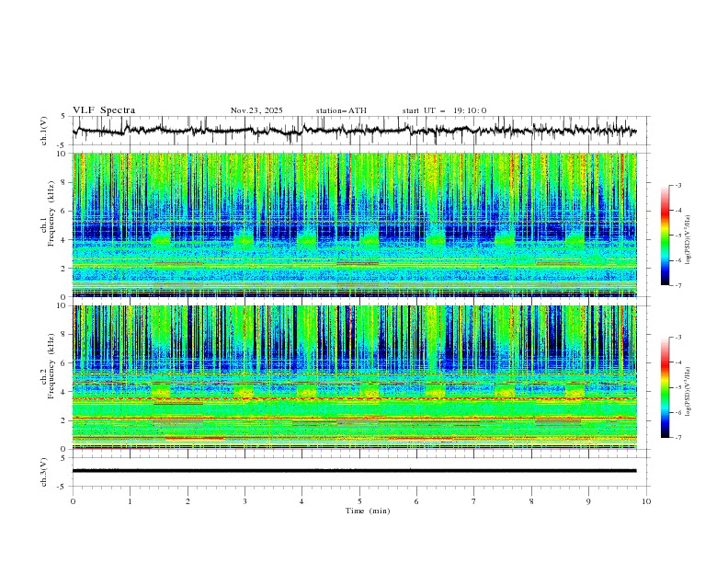This screenshot has height=563, width=728.
Task: Click time-axis tick label "3"
Action: pyautogui.click(x=245, y=501)
